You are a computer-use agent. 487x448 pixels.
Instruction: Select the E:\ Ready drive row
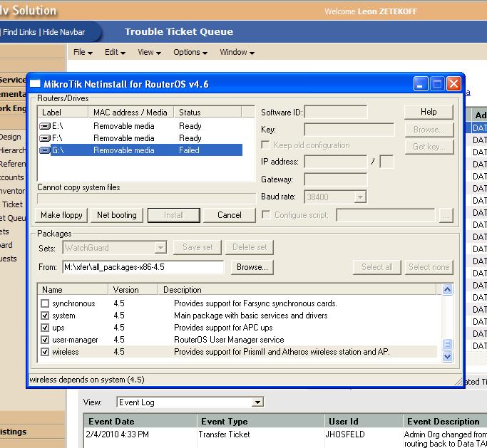[140, 126]
